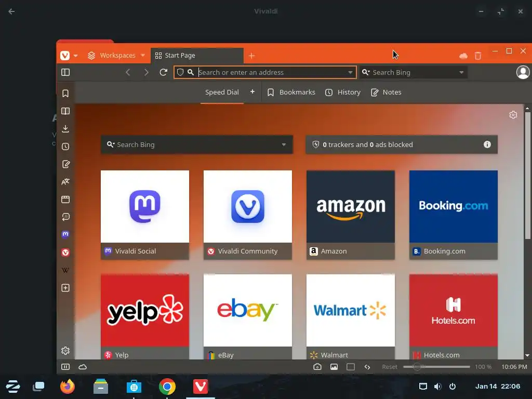Switch to Notes tab
The width and height of the screenshot is (532, 399).
386,92
